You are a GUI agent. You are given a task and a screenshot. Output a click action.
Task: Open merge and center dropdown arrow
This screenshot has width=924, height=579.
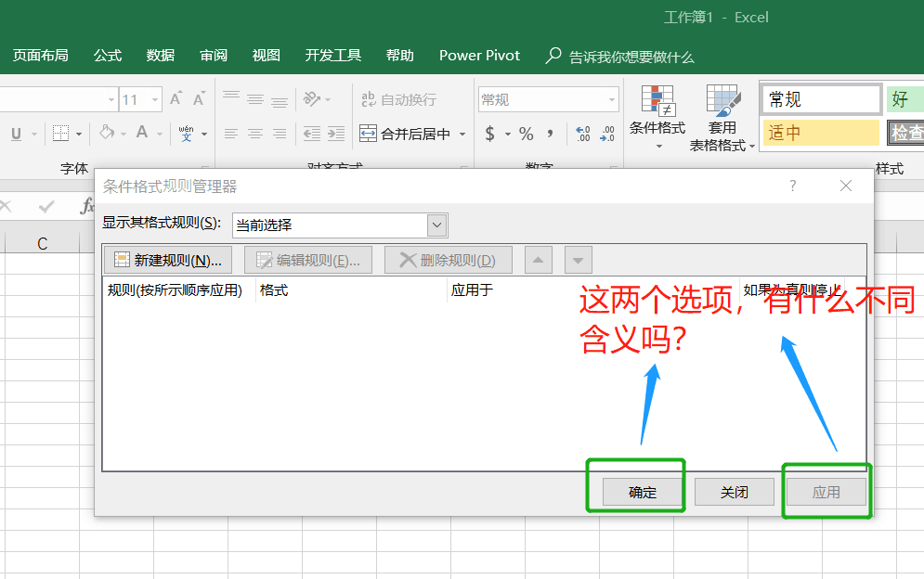[462, 134]
